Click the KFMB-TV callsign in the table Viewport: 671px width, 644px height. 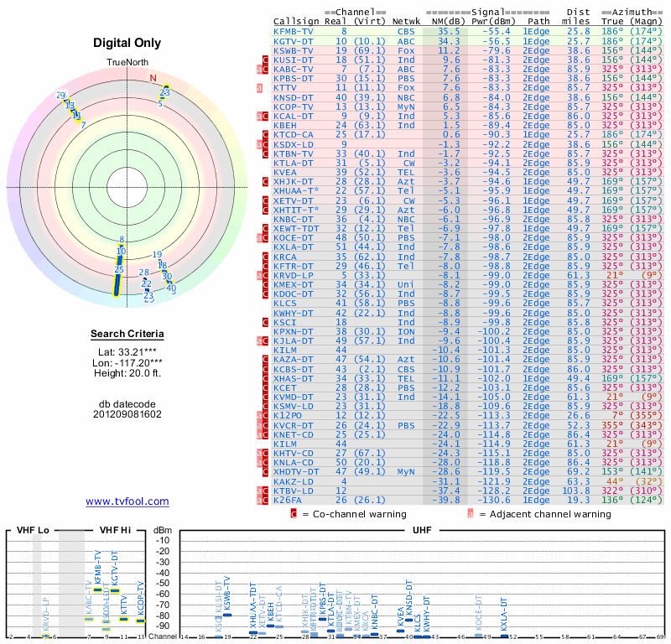click(294, 31)
